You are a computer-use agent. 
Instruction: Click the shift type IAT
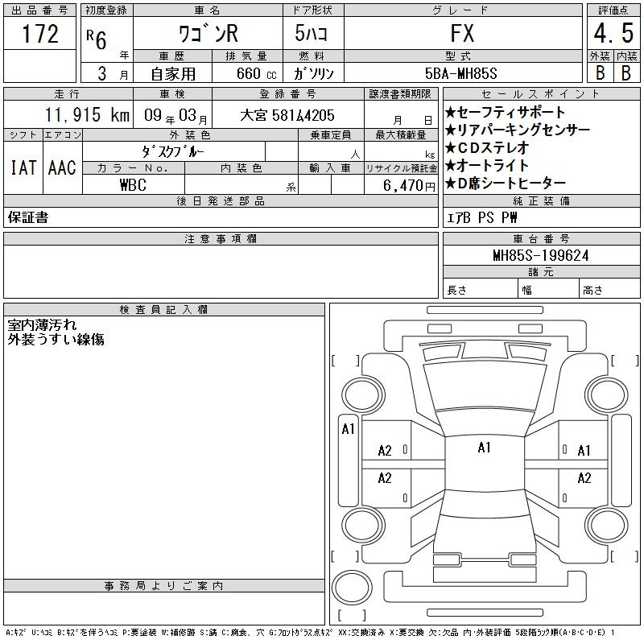(x=23, y=167)
